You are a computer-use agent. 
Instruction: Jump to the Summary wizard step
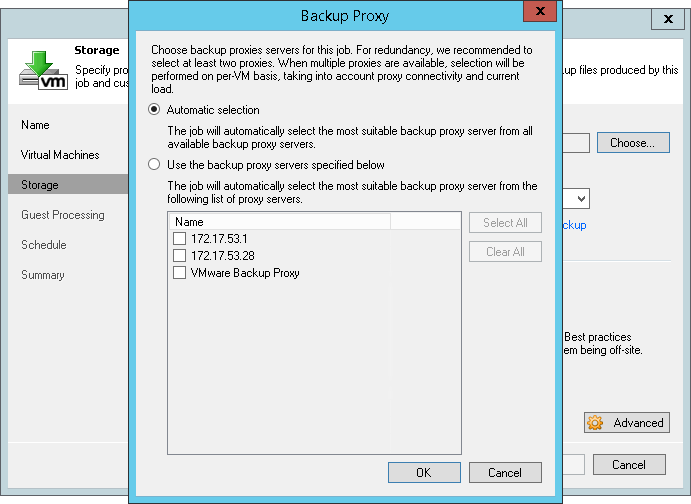[x=43, y=275]
